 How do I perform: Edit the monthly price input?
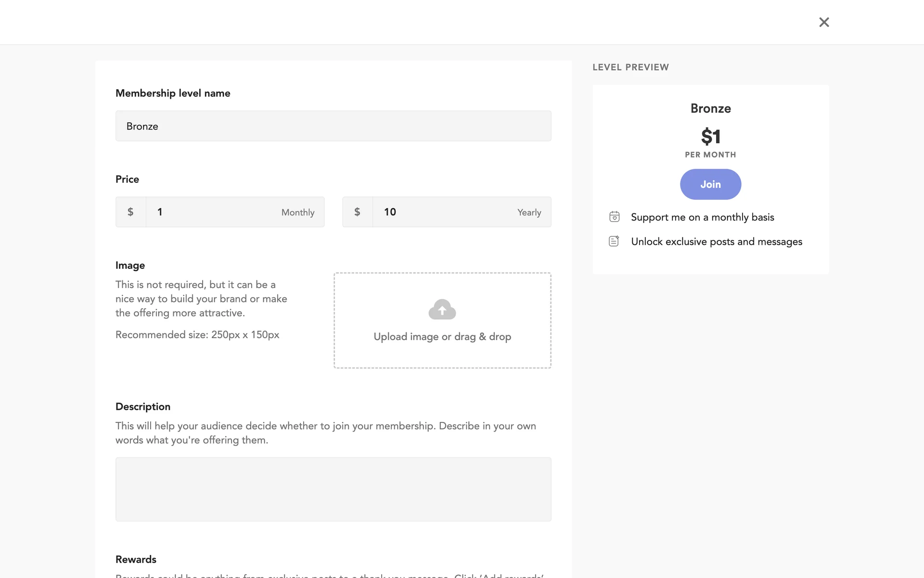(x=212, y=212)
